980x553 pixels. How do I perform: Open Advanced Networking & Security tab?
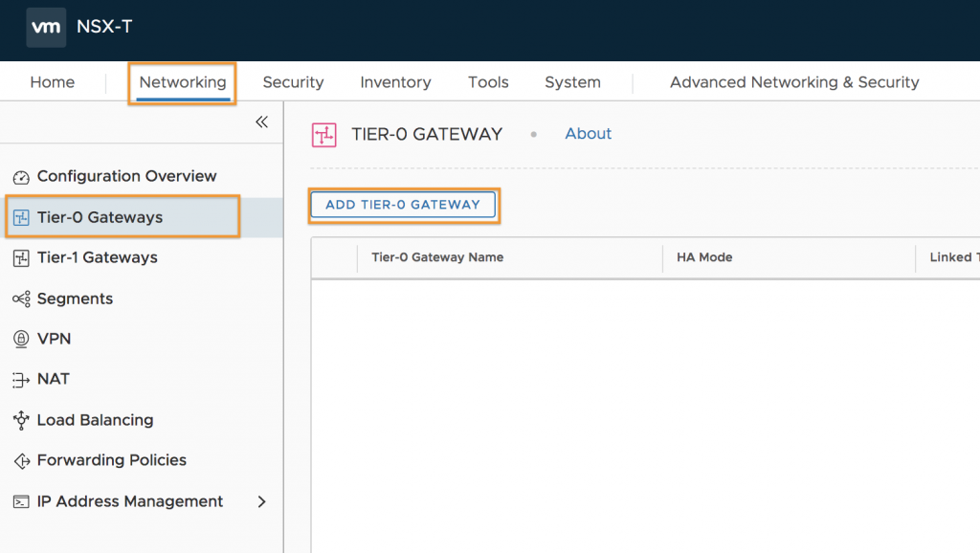pos(794,82)
